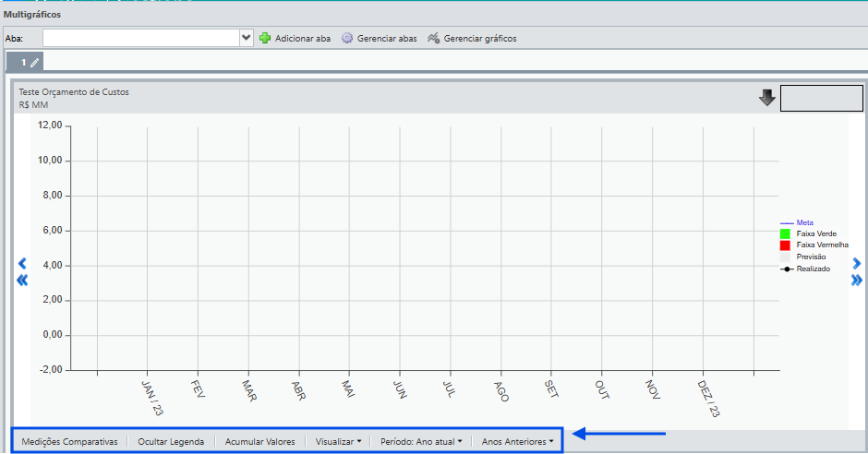Toggle the Realizado series in the legend
Image resolution: width=868 pixels, height=454 pixels.
click(x=813, y=269)
